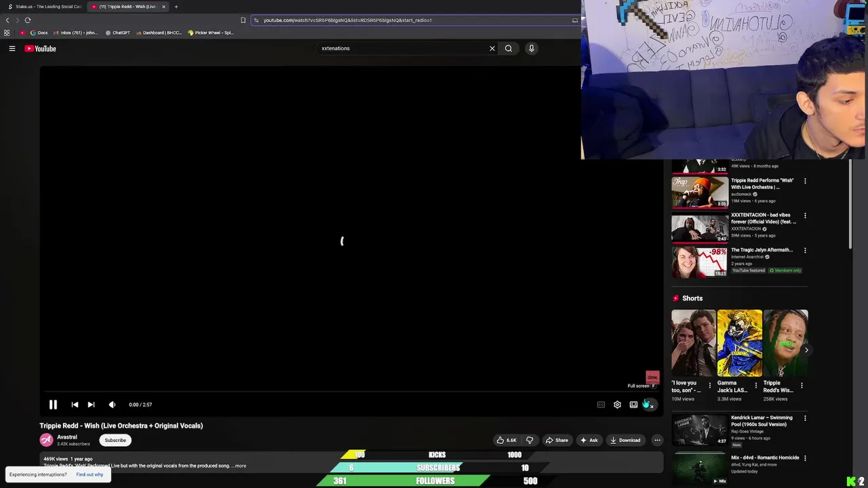Open a new browser tab
The width and height of the screenshot is (868, 488).
[x=176, y=7]
